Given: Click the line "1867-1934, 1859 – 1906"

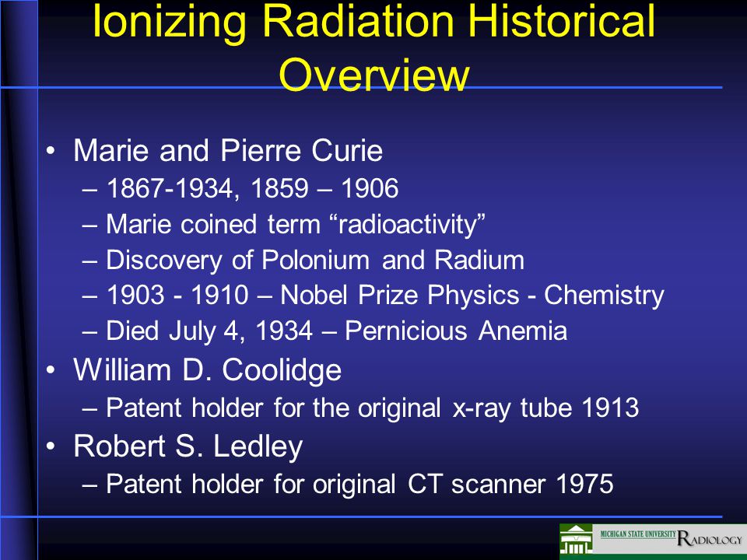Looking at the screenshot, I should click(x=252, y=188).
